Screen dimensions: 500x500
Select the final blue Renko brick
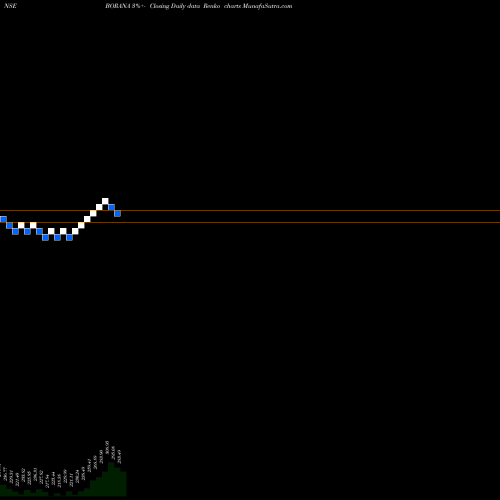click(117, 213)
